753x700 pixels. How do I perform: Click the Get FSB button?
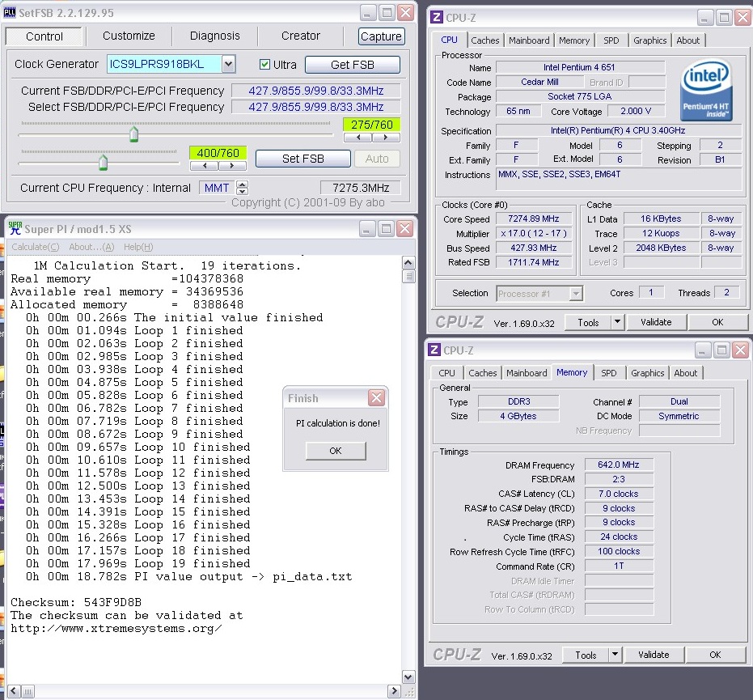(353, 65)
